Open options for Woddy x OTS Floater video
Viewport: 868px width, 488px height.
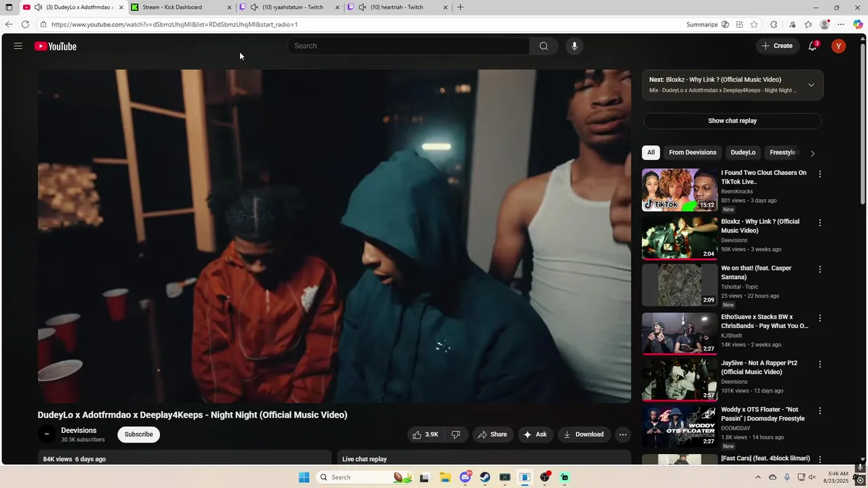[x=820, y=411]
